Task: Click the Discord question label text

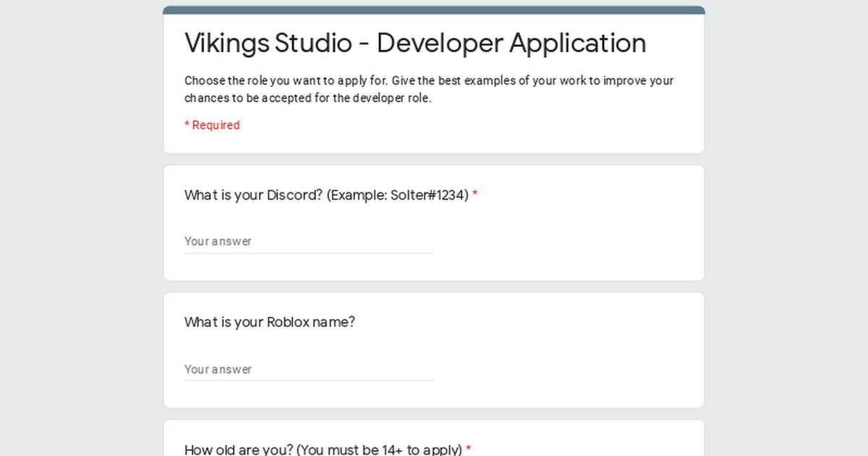Action: tap(324, 195)
